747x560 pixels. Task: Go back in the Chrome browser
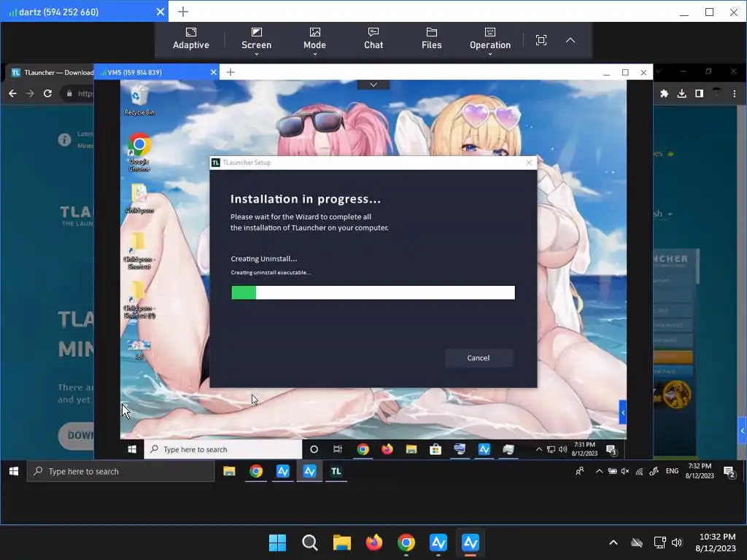(13, 93)
